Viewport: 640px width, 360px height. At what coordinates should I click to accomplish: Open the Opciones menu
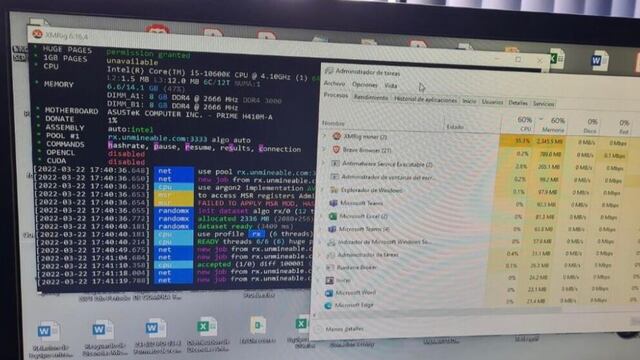[364, 84]
